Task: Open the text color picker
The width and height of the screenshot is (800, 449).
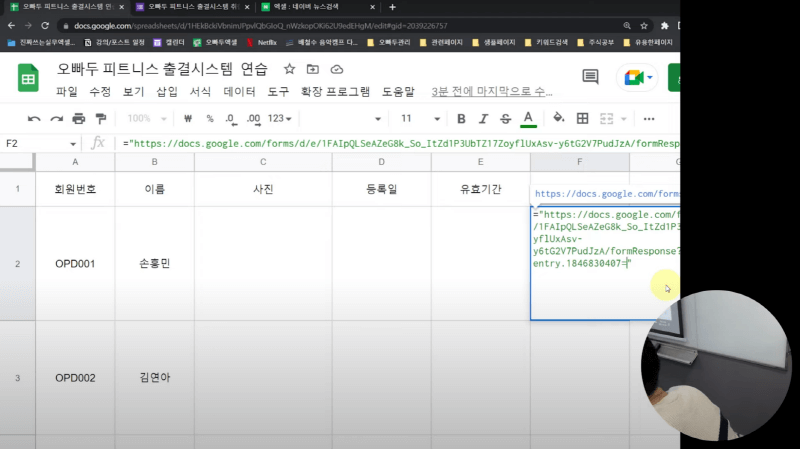Action: 529,119
